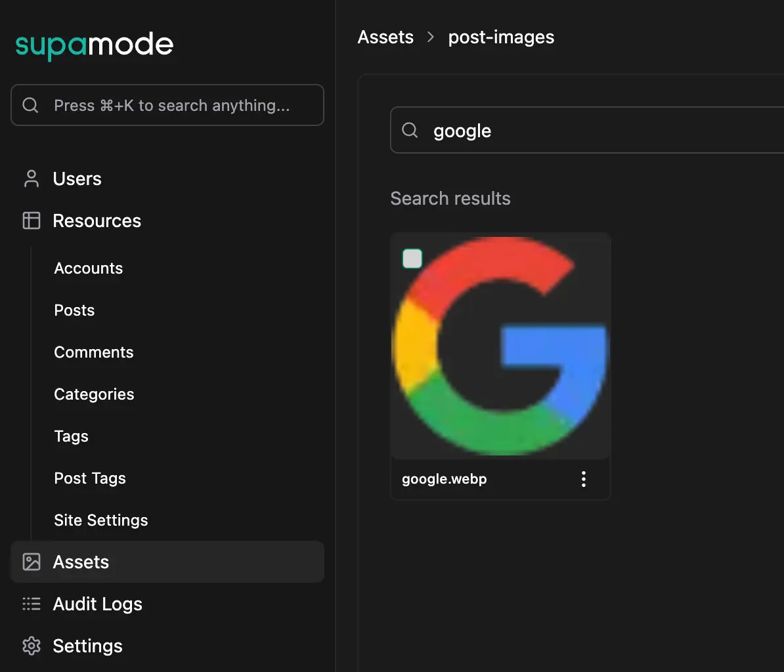Select the checkbox on the google.webp asset
Image resolution: width=784 pixels, height=672 pixels.
[x=412, y=259]
